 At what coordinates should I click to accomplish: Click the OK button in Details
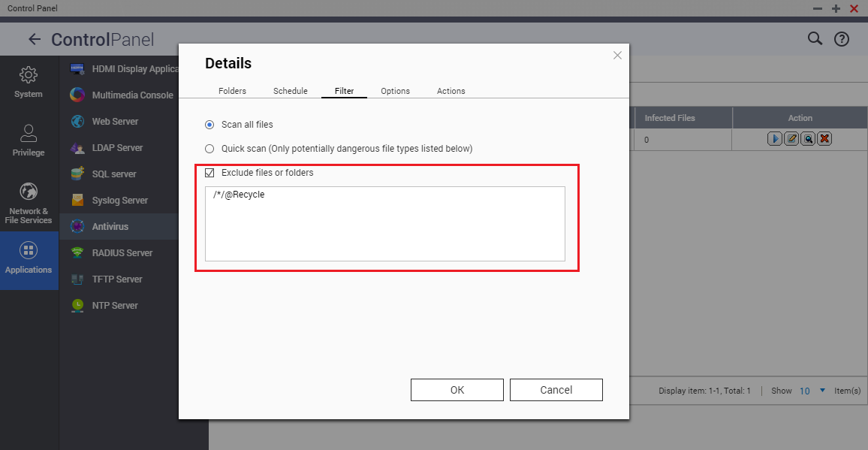pos(457,390)
